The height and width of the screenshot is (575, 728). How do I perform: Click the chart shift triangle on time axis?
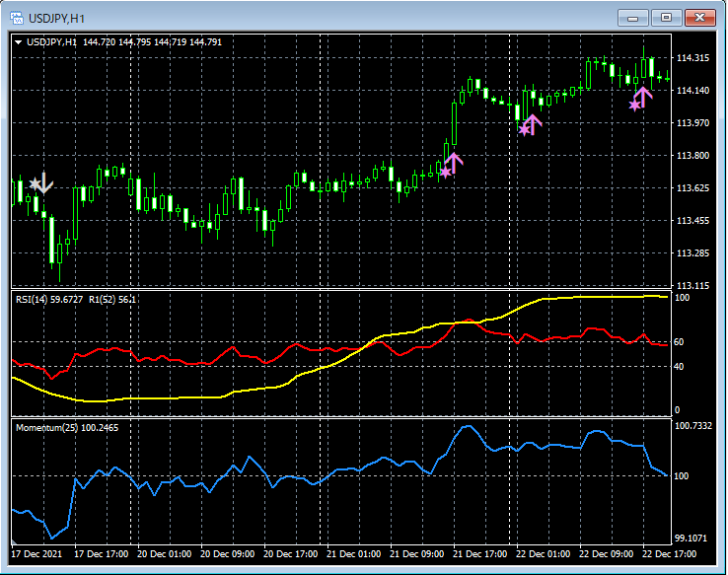coord(15,542)
